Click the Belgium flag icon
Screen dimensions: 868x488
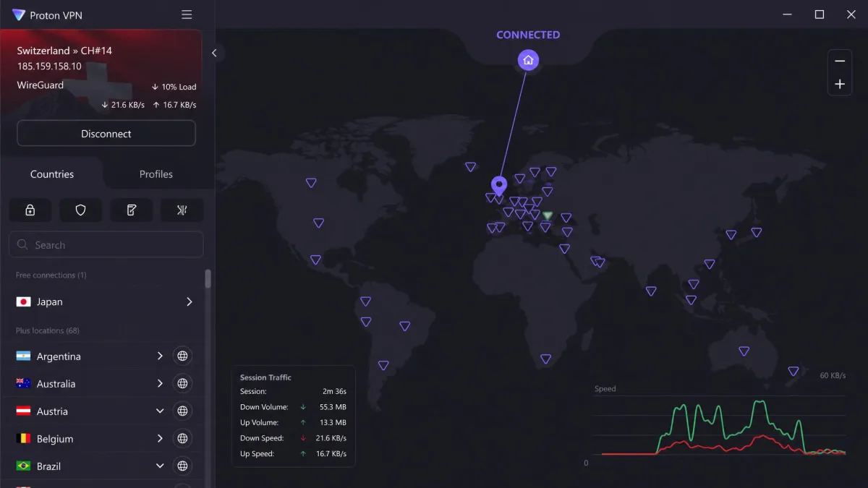[x=23, y=439]
